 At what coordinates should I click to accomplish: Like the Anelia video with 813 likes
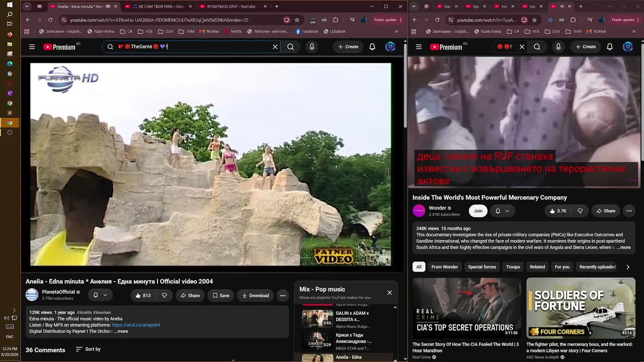pyautogui.click(x=143, y=296)
